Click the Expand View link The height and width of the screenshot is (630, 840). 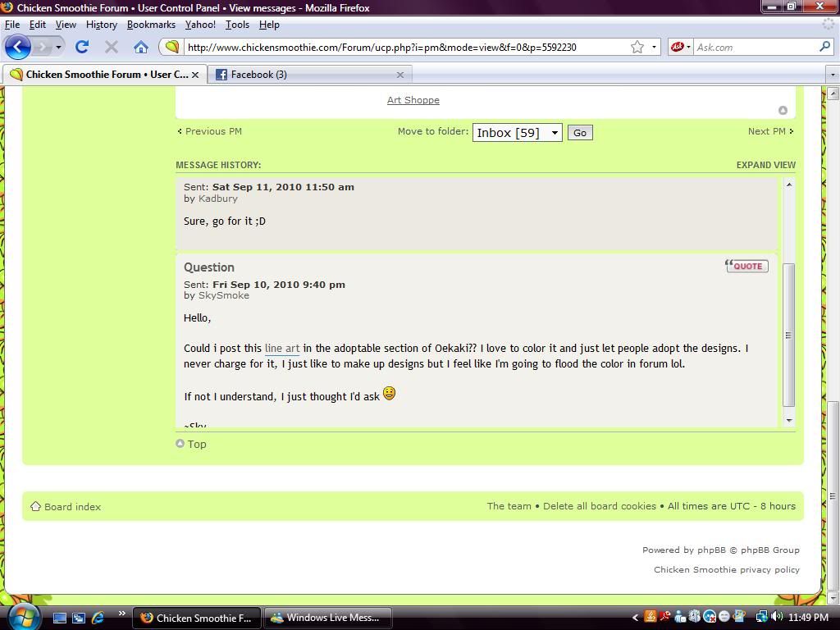765,165
